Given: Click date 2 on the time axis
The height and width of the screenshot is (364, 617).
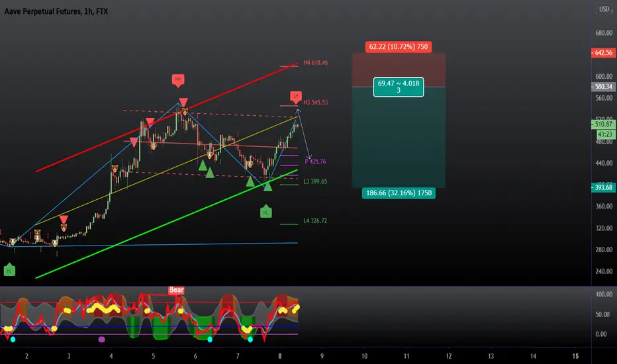Looking at the screenshot, I should pos(26,356).
